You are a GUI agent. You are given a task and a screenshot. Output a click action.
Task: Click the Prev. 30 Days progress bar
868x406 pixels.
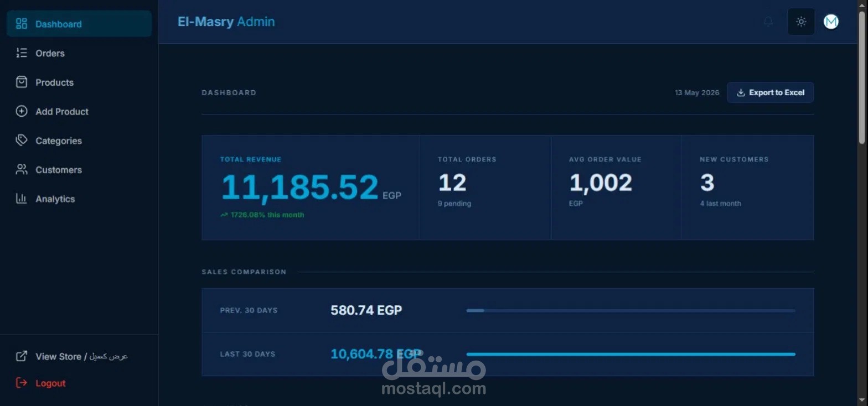pos(631,310)
